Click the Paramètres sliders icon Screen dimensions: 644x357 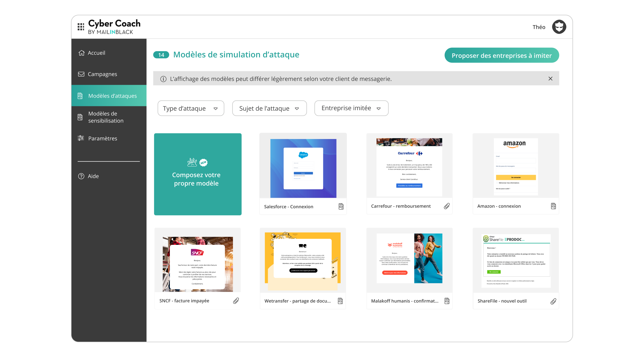click(81, 138)
